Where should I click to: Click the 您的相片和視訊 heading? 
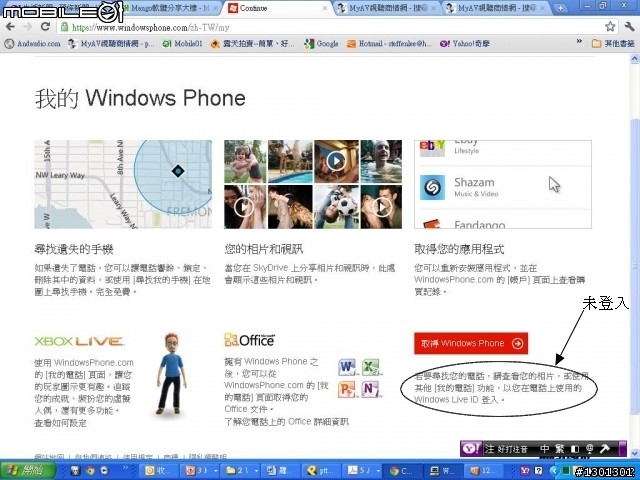click(x=264, y=249)
